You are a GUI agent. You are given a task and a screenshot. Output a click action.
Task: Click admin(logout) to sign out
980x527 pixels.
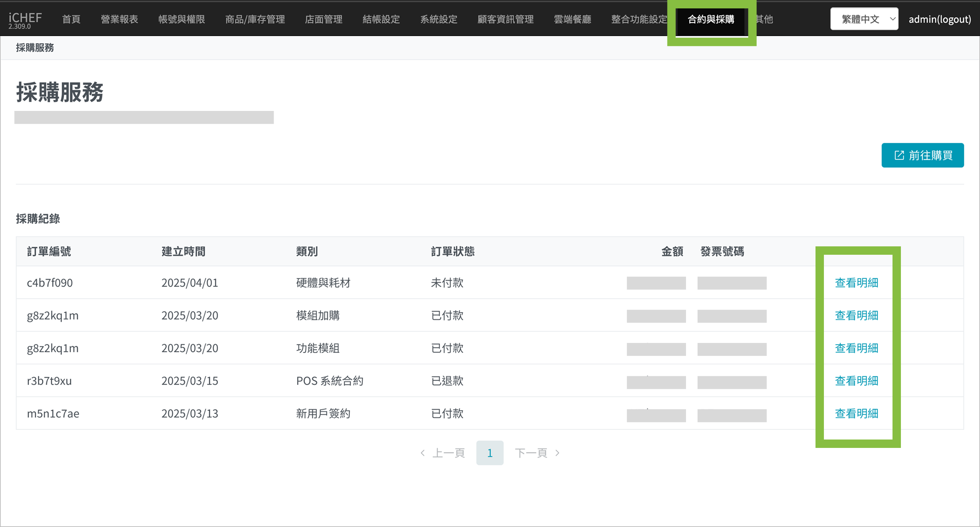click(939, 19)
